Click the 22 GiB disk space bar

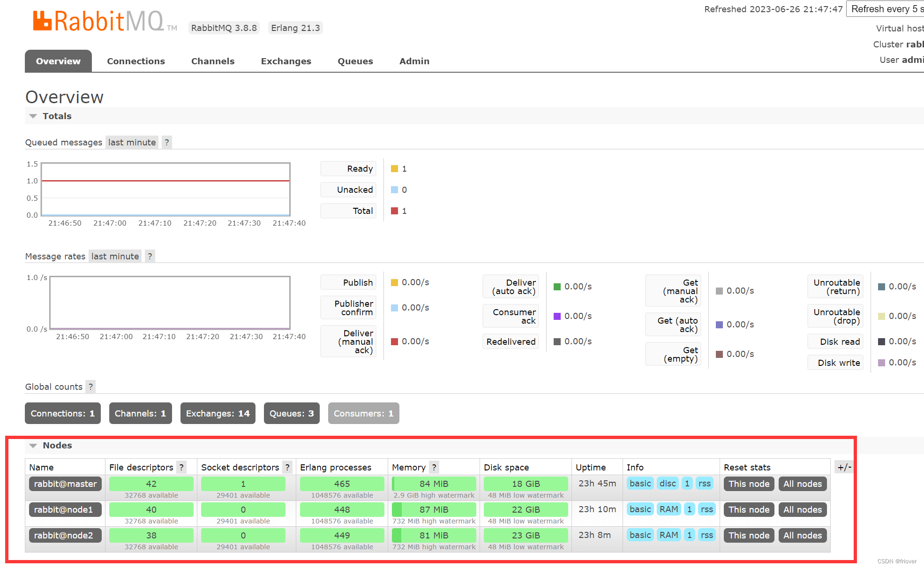pyautogui.click(x=526, y=509)
